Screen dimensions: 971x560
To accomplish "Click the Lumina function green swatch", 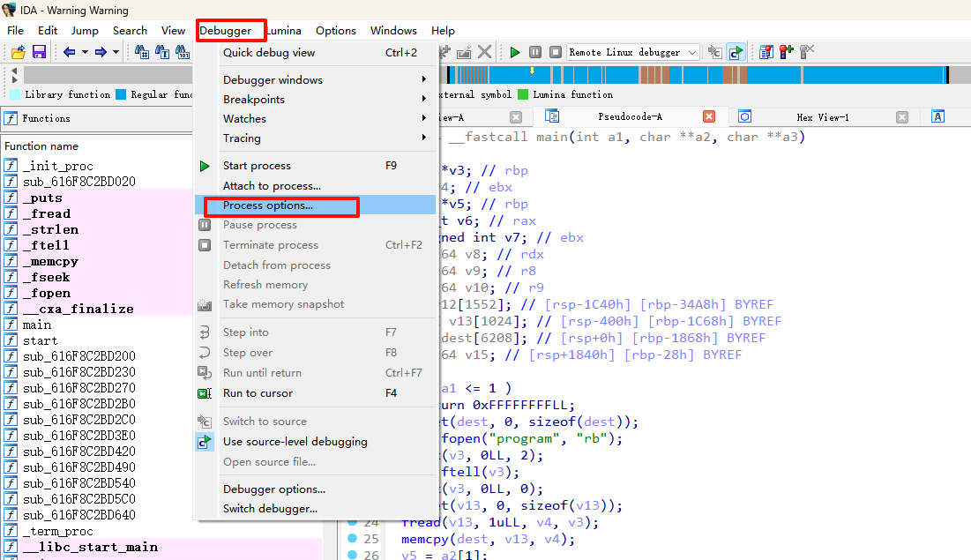I will 523,94.
